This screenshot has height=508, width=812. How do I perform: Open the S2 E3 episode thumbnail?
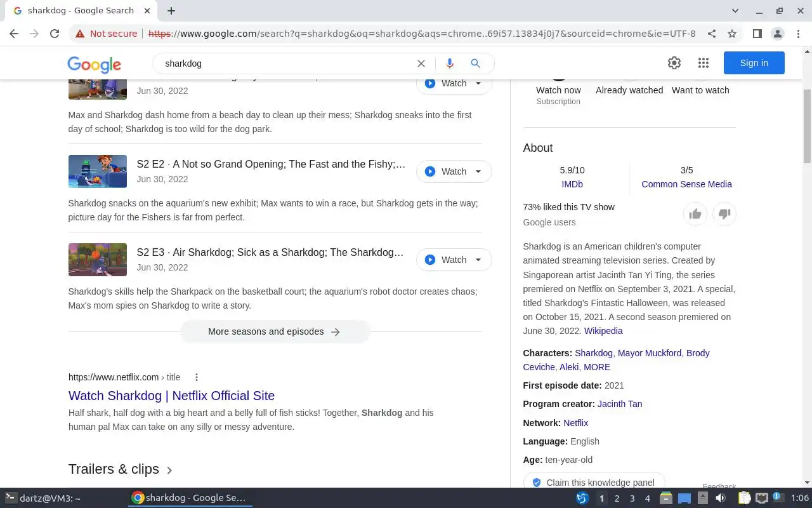coord(98,260)
